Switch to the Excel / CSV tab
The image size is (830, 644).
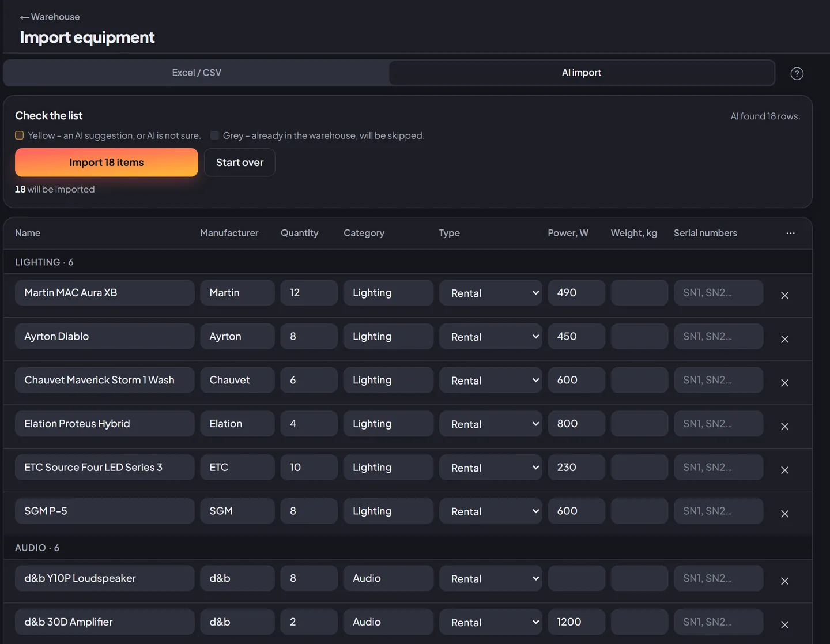click(197, 73)
